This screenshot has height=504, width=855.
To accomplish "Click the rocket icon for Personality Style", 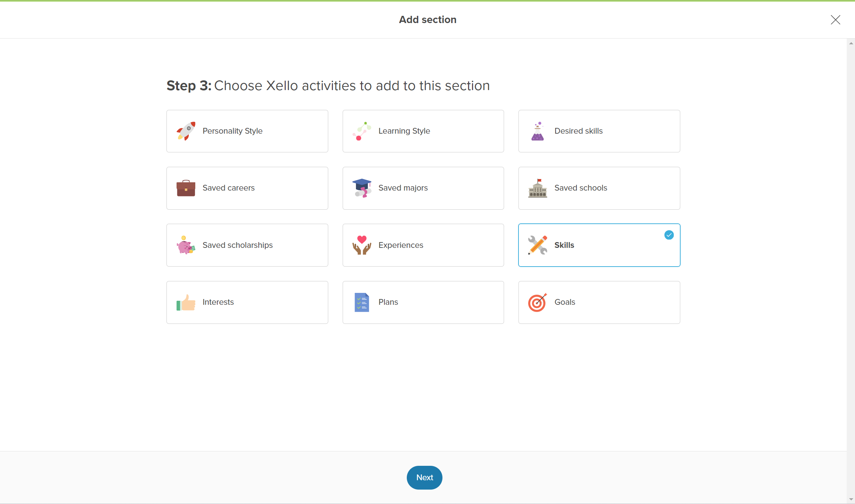I will coord(186,131).
